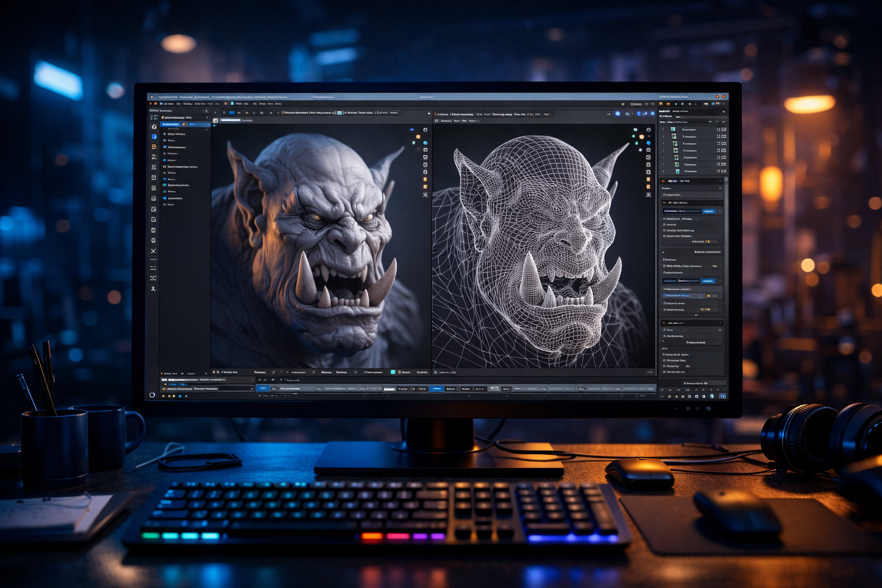
Task: Click the first green layer thumbnail in right panel
Action: tap(673, 130)
